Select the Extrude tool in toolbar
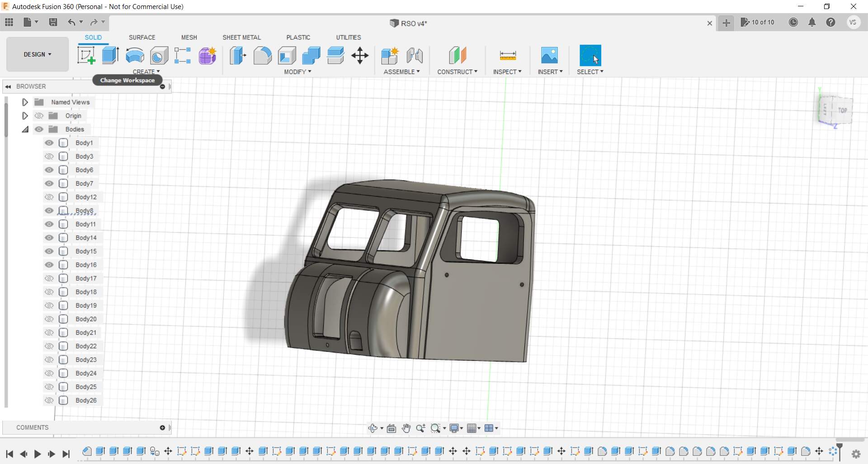The width and height of the screenshot is (868, 464). coord(110,56)
